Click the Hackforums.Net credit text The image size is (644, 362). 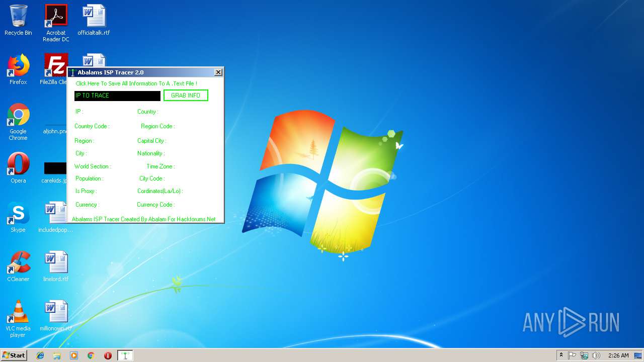coord(144,219)
